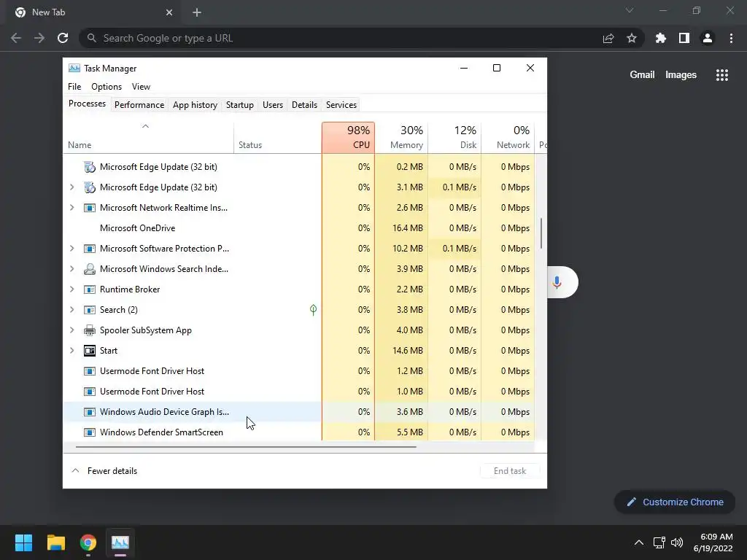Click the Windows Audio Device Graph icon
Screen dimensions: 747x560
(90, 412)
